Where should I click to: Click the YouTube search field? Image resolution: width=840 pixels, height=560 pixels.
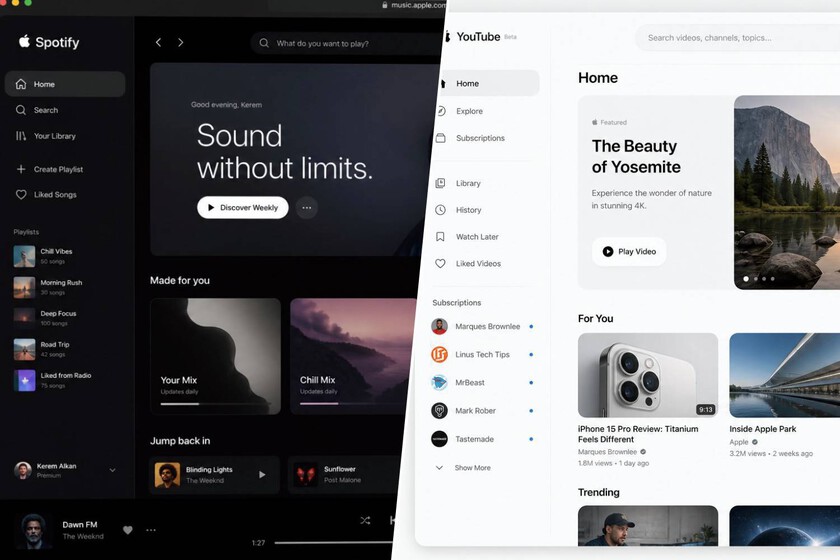click(737, 38)
